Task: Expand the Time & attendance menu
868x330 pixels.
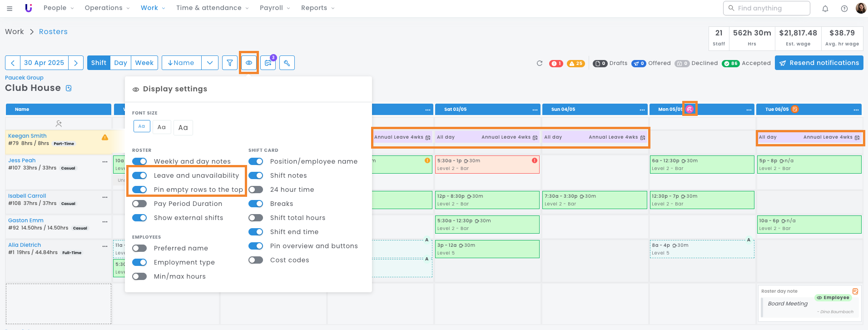Action: (x=212, y=8)
